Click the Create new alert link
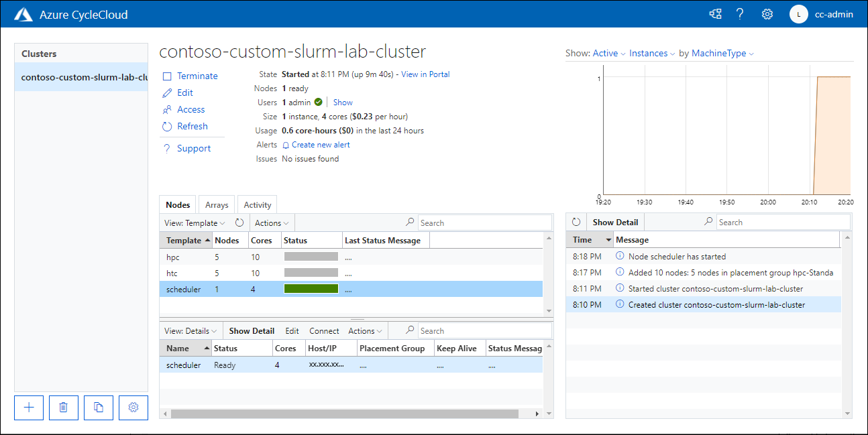The height and width of the screenshot is (435, 868). (x=320, y=145)
